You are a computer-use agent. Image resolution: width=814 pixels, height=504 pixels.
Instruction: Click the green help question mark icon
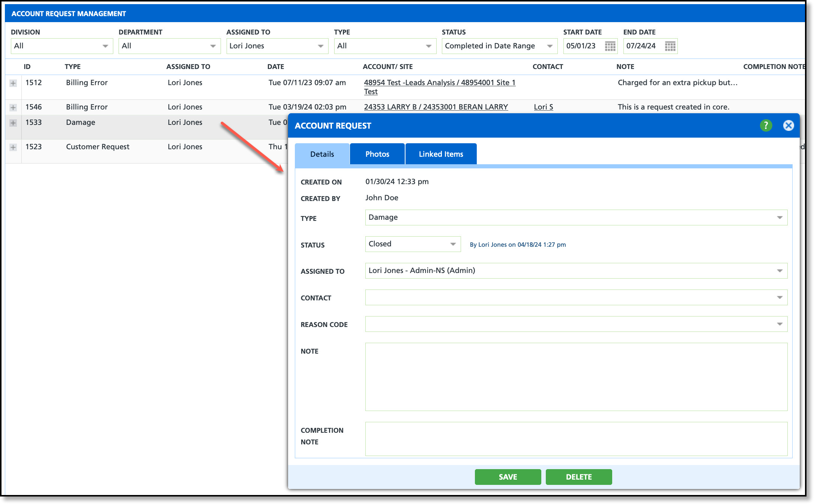coord(766,126)
